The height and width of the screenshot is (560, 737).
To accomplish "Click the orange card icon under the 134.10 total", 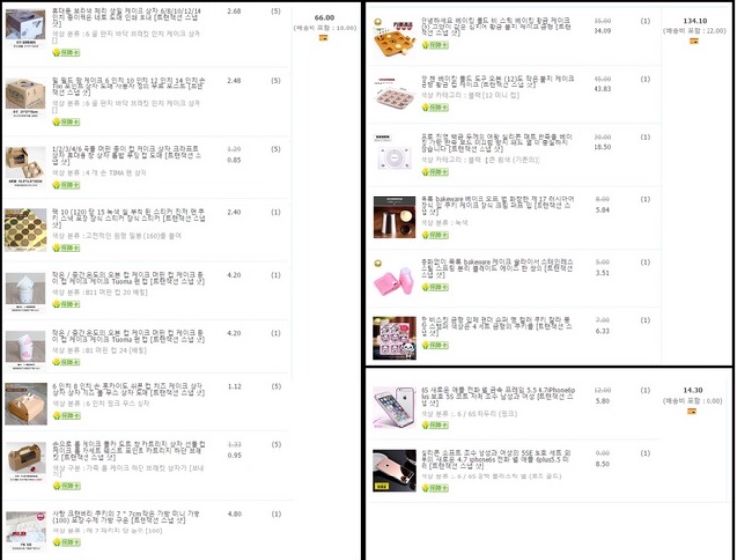I will coord(694,41).
